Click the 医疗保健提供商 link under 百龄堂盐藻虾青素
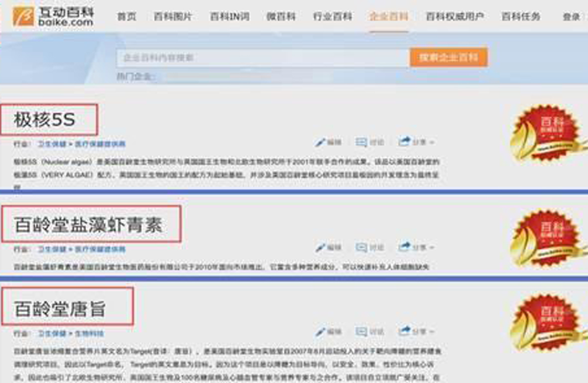Image resolution: width=588 pixels, height=383 pixels. point(100,250)
